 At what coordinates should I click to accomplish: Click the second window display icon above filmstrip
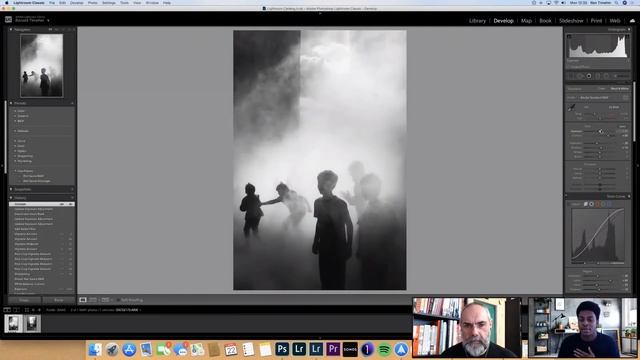[x=16, y=310]
